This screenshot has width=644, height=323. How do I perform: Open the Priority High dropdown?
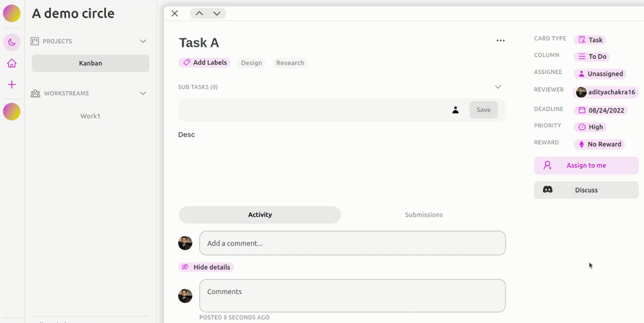point(590,127)
